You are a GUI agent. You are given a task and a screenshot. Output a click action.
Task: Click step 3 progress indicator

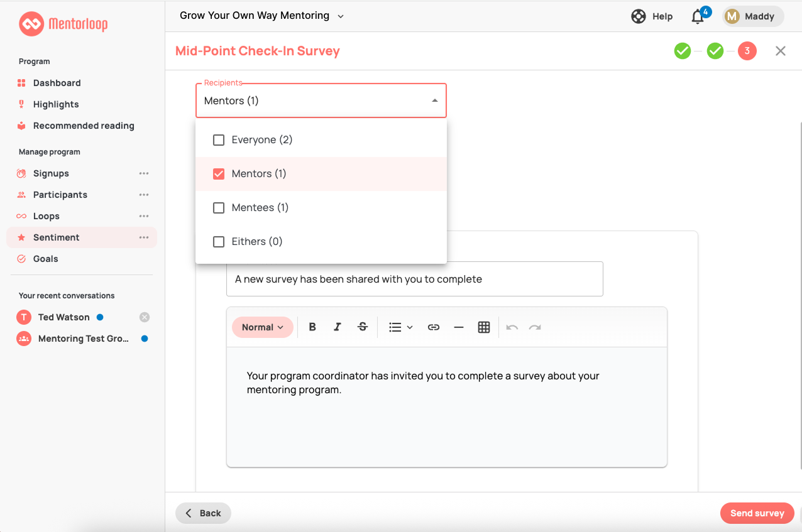point(747,52)
